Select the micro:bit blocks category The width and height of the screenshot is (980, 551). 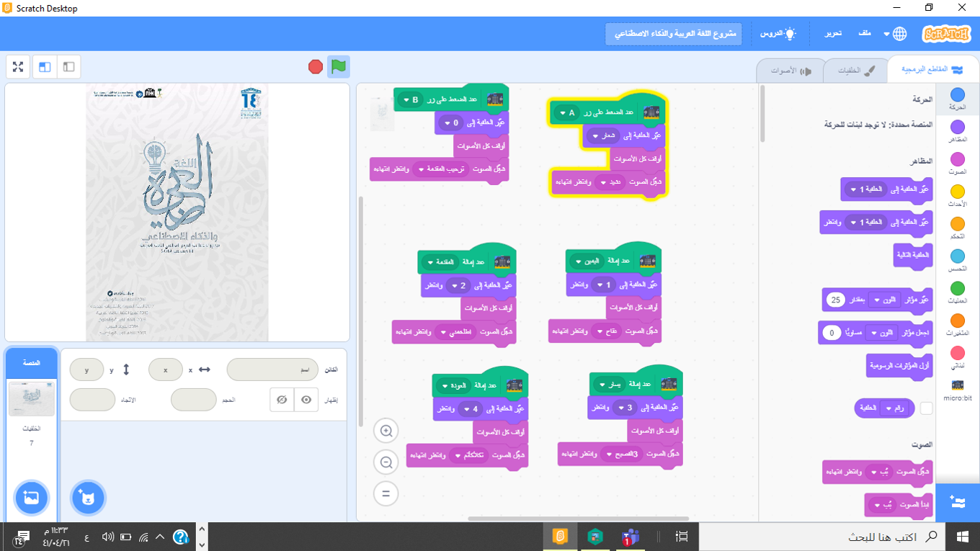(957, 390)
